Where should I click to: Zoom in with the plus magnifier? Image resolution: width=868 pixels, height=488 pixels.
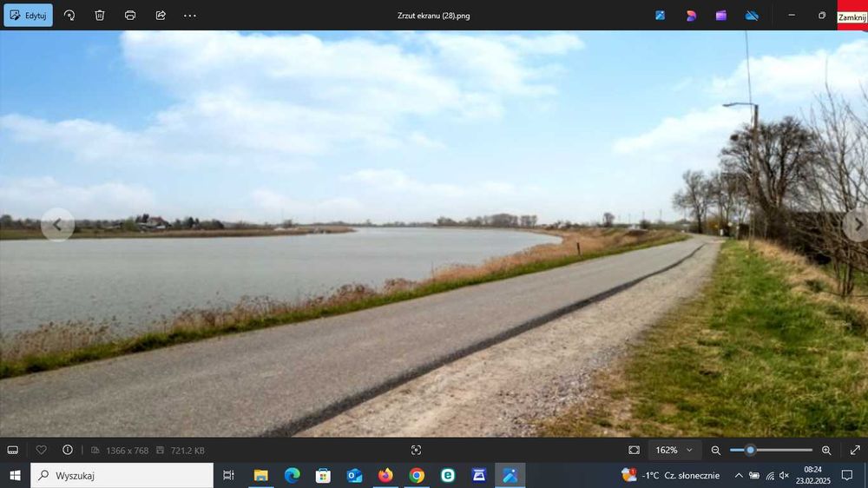[826, 451]
